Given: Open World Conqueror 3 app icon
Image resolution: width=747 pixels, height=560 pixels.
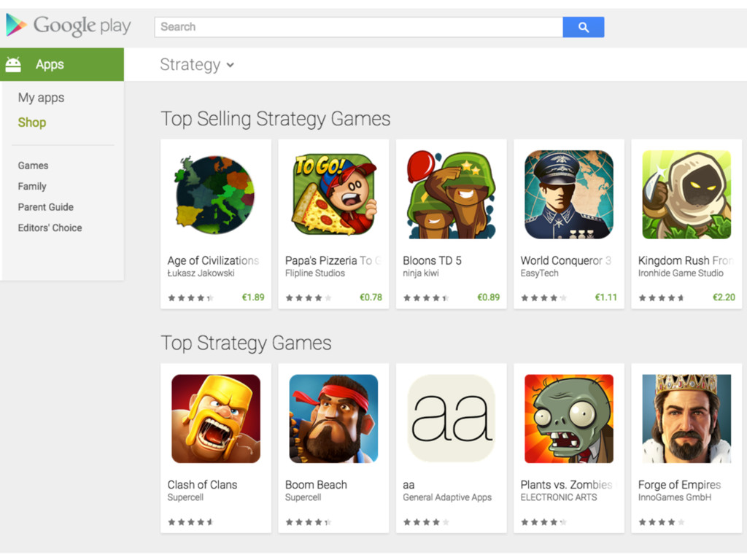Looking at the screenshot, I should [x=569, y=195].
